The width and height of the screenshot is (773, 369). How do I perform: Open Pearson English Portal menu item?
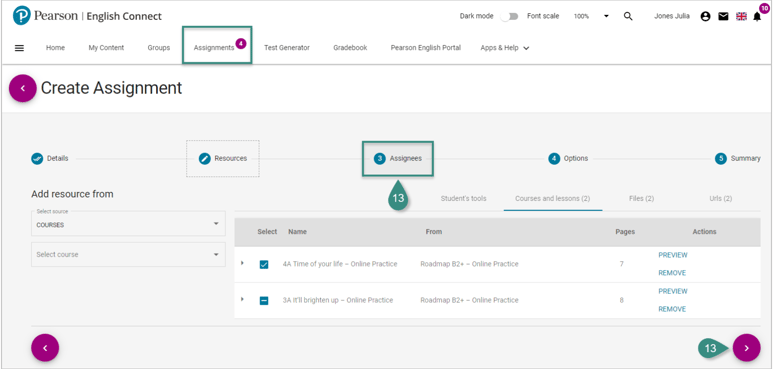click(x=426, y=48)
